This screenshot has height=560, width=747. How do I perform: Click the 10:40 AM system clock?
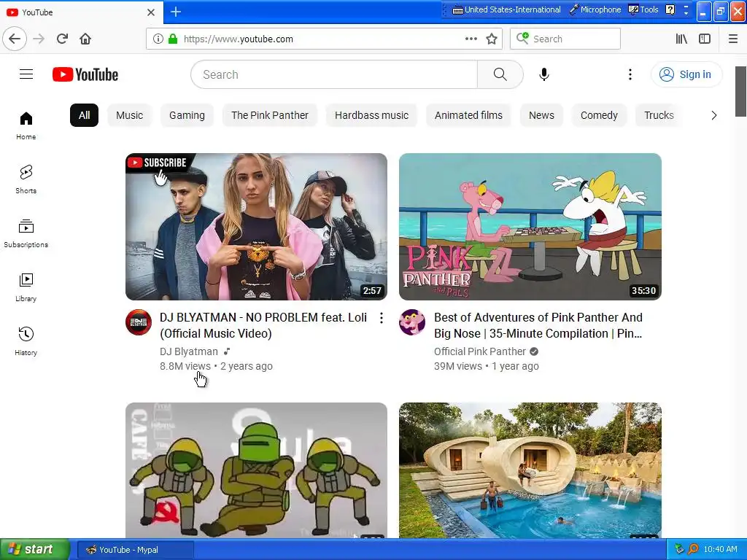point(720,549)
